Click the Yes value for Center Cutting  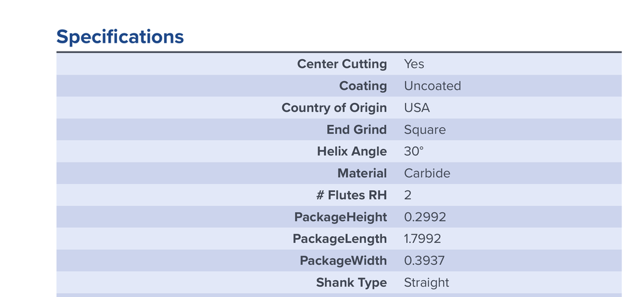(414, 64)
